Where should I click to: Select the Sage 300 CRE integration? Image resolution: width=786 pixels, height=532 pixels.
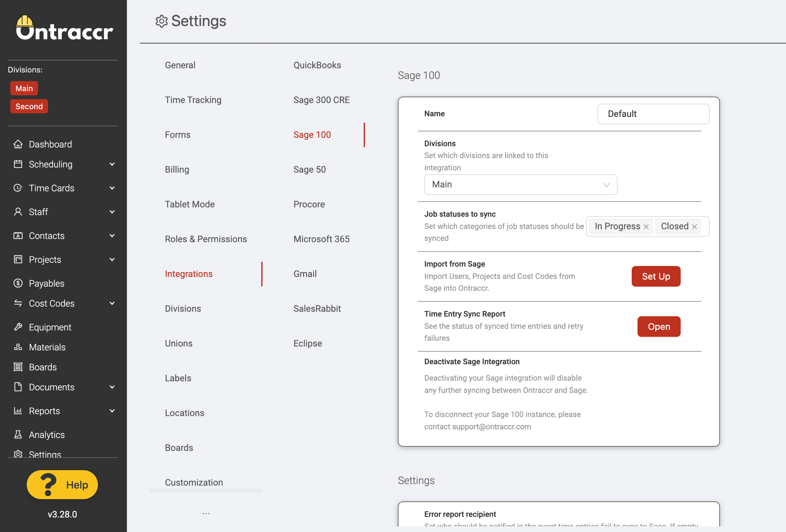coord(321,100)
